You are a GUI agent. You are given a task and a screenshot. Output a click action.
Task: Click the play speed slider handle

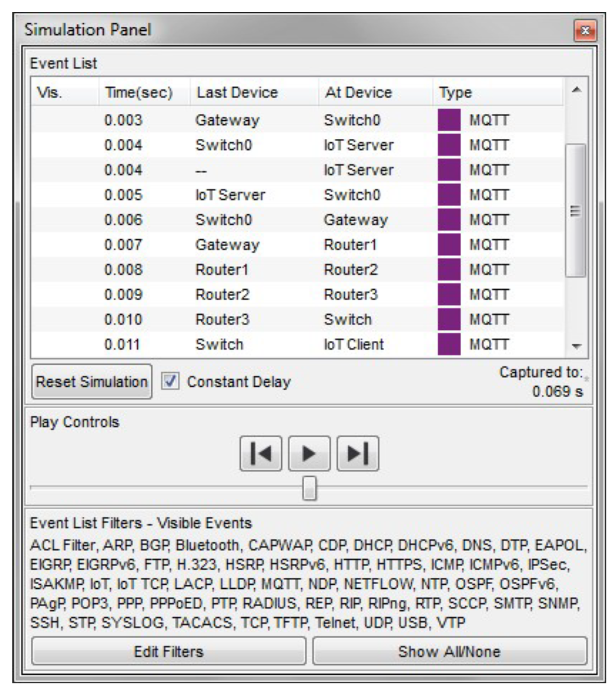pos(309,488)
